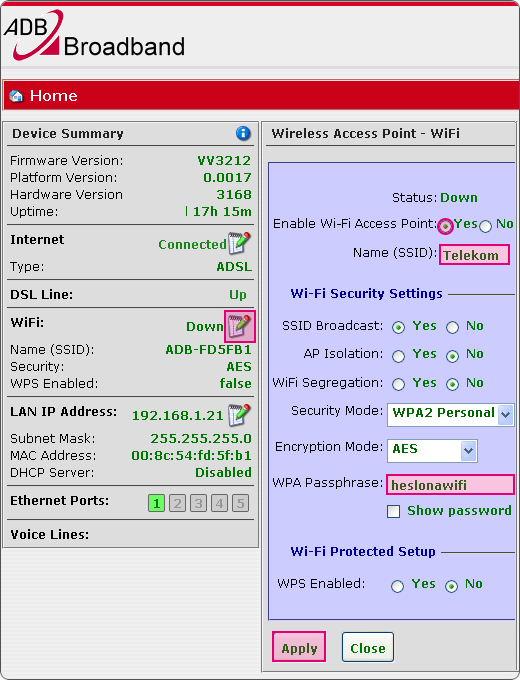Click the Internet Connected status text
Viewport: 520px width, 680px height.
tap(192, 245)
